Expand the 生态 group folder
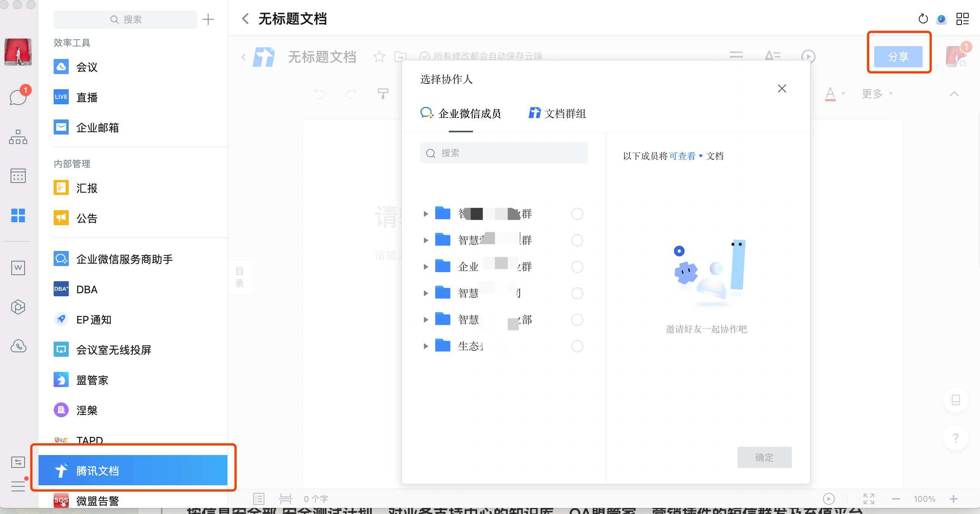This screenshot has width=980, height=514. pos(425,346)
